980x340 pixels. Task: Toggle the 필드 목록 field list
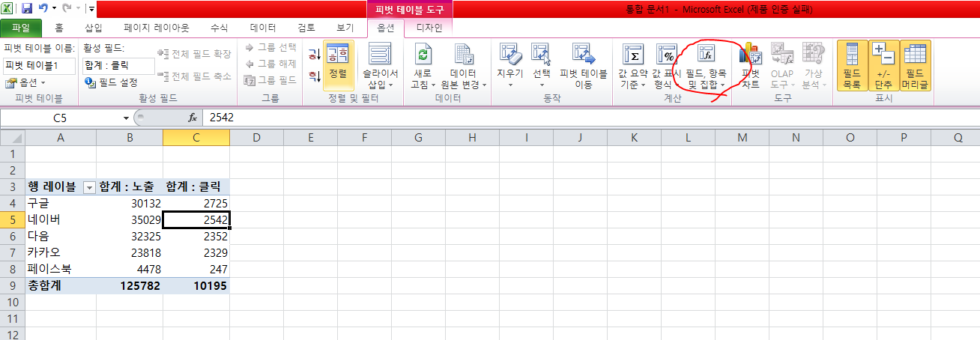[852, 66]
